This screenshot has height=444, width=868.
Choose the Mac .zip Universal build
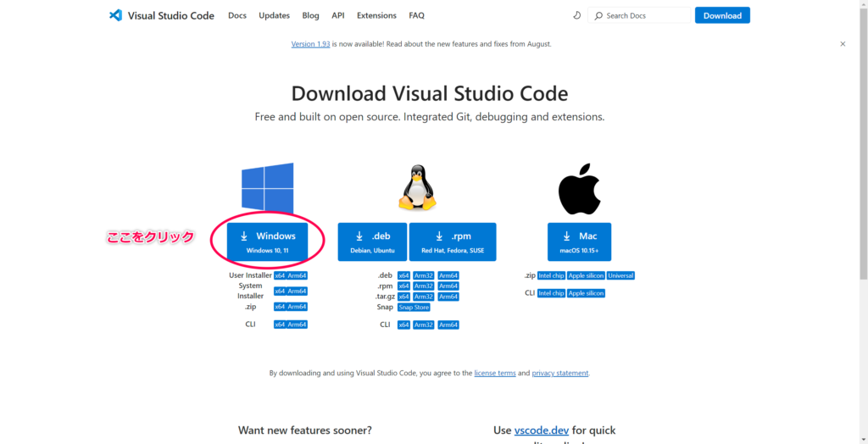click(620, 275)
